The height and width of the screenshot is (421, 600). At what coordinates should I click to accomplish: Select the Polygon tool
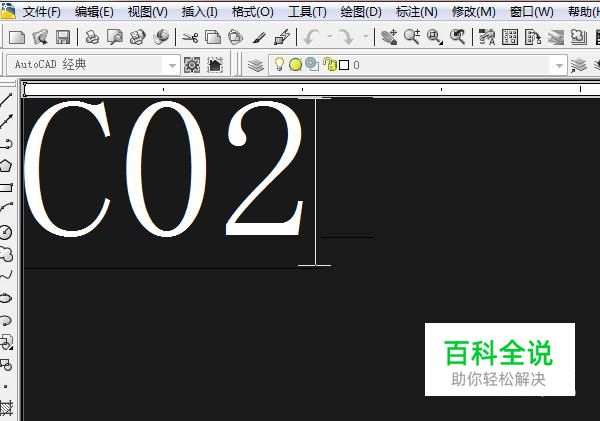point(7,166)
